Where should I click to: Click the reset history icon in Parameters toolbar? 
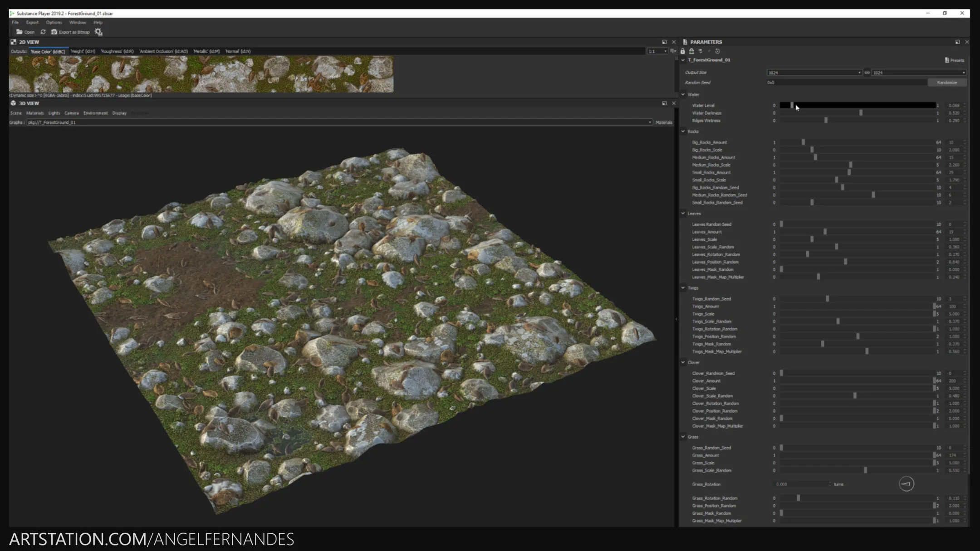tap(717, 51)
